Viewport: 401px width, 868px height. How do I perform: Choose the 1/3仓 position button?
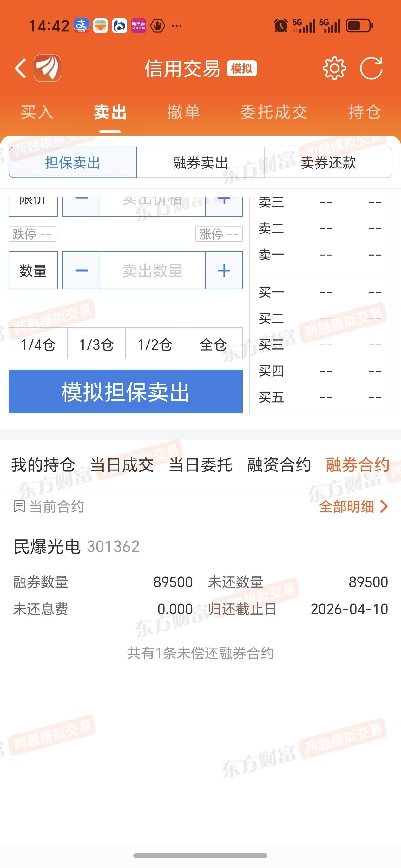[96, 344]
